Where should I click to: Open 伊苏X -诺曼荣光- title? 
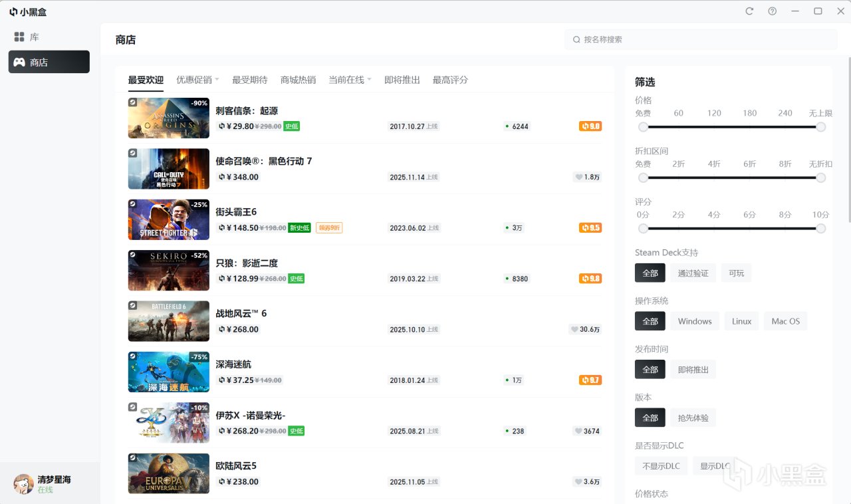251,415
